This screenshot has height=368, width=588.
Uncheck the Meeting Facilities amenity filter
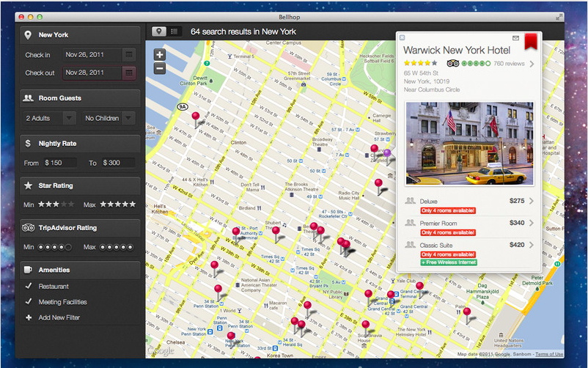pos(29,301)
